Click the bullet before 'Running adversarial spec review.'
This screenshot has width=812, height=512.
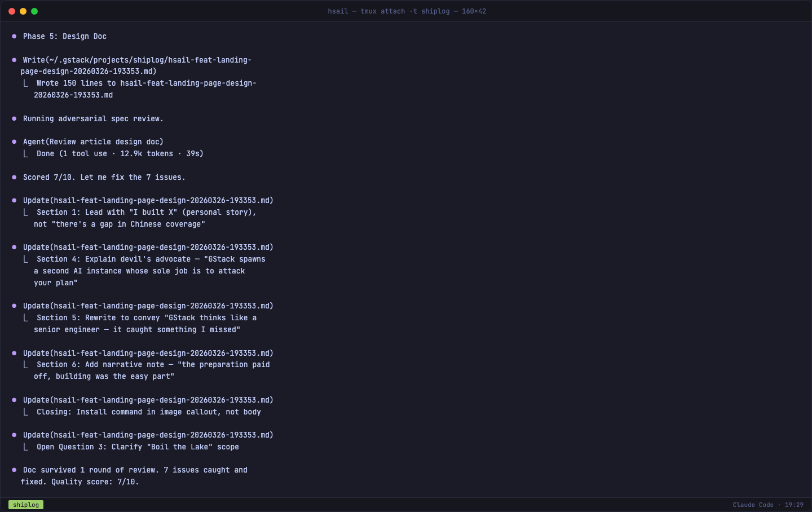14,118
